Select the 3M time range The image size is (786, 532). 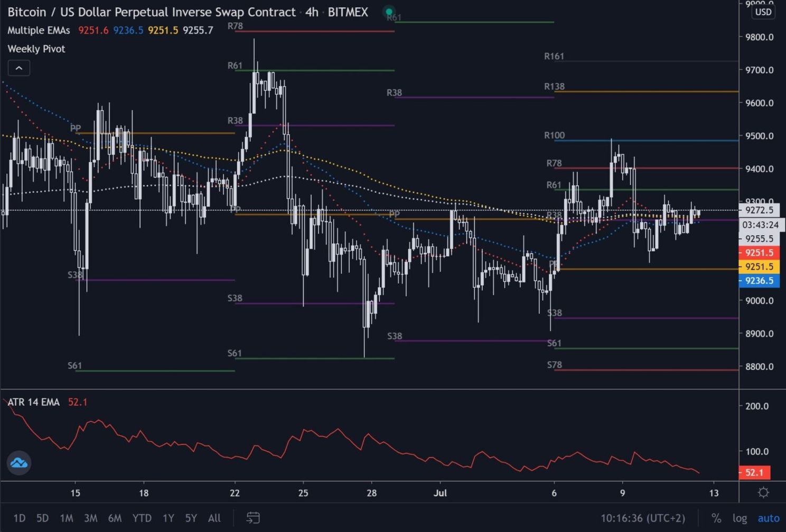pos(90,518)
